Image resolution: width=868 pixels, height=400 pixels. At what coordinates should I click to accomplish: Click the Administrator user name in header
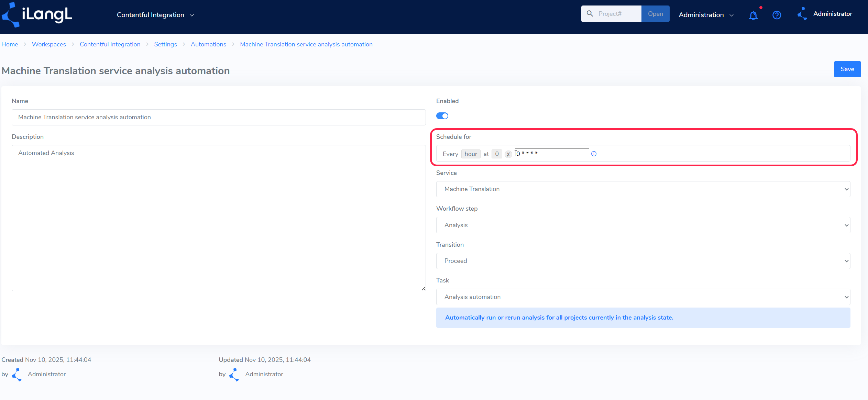(833, 14)
